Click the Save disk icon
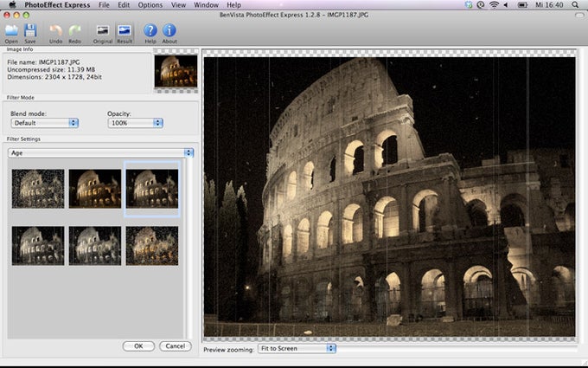 point(30,32)
